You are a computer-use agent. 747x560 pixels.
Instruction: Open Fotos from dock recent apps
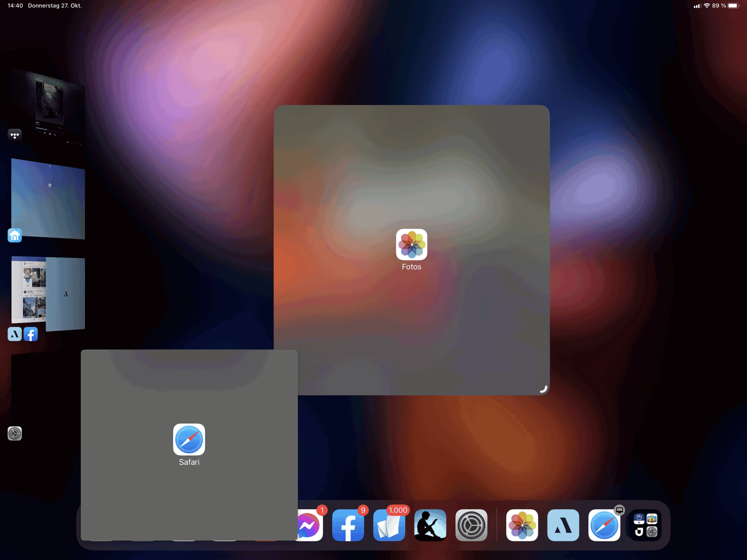522,525
